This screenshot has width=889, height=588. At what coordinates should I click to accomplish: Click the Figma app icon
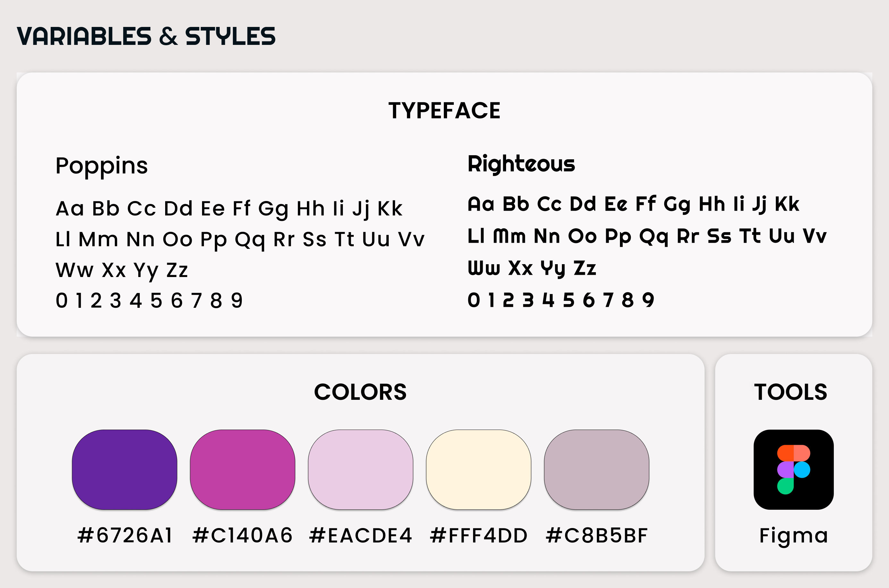793,469
